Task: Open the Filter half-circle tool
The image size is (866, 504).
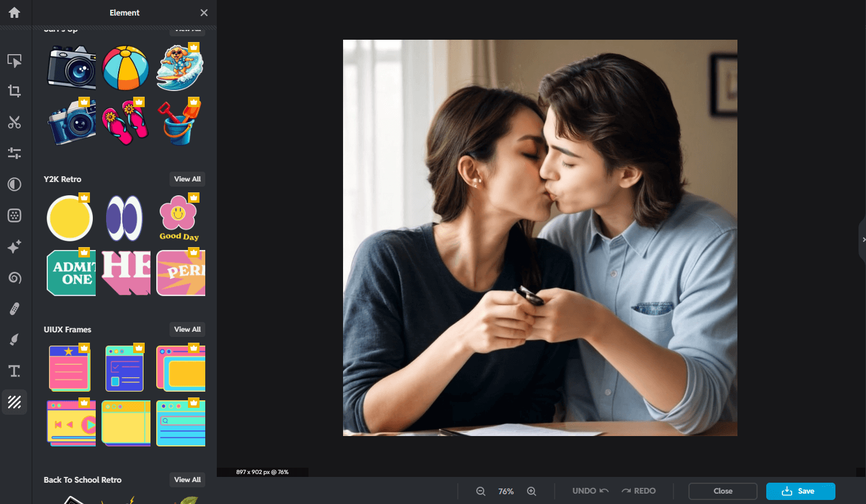Action: click(x=14, y=184)
